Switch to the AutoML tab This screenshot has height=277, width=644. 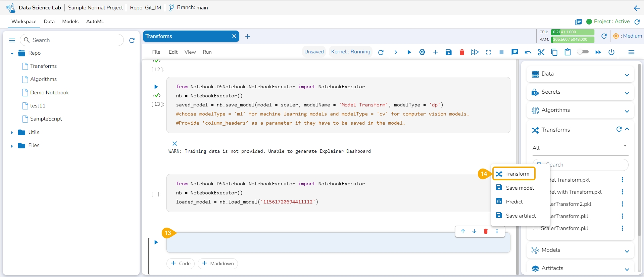(95, 21)
